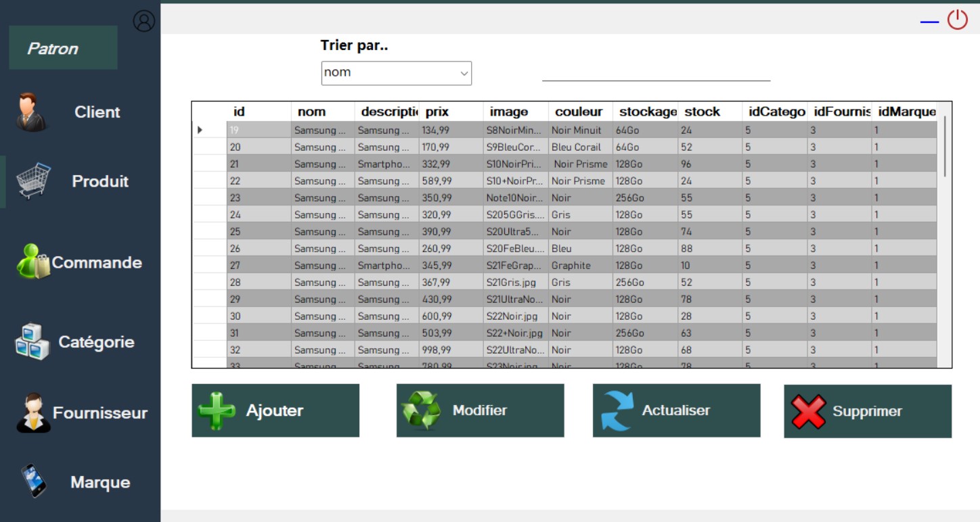Click price cell 589,99

coord(451,181)
